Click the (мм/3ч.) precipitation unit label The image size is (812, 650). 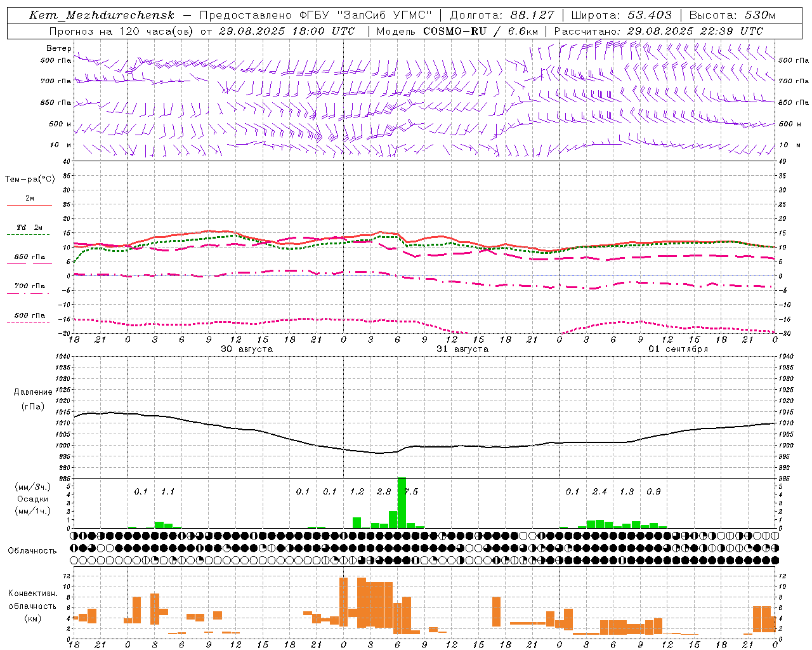pos(33,487)
